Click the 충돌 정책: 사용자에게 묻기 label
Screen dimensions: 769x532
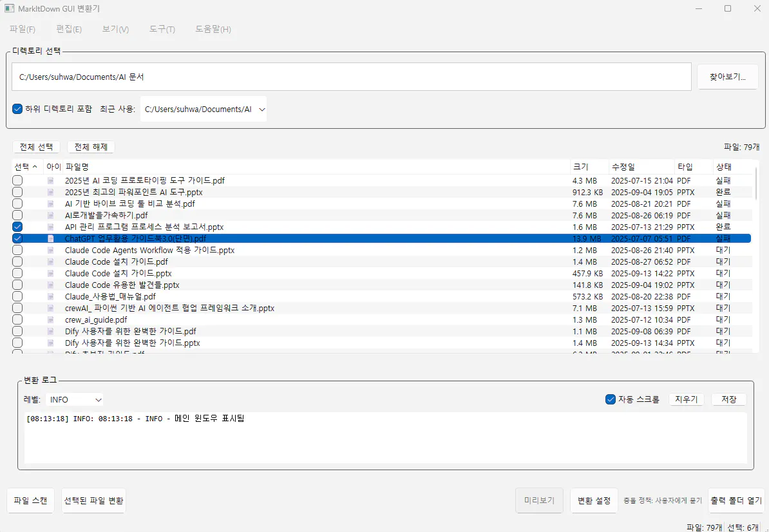tap(663, 500)
